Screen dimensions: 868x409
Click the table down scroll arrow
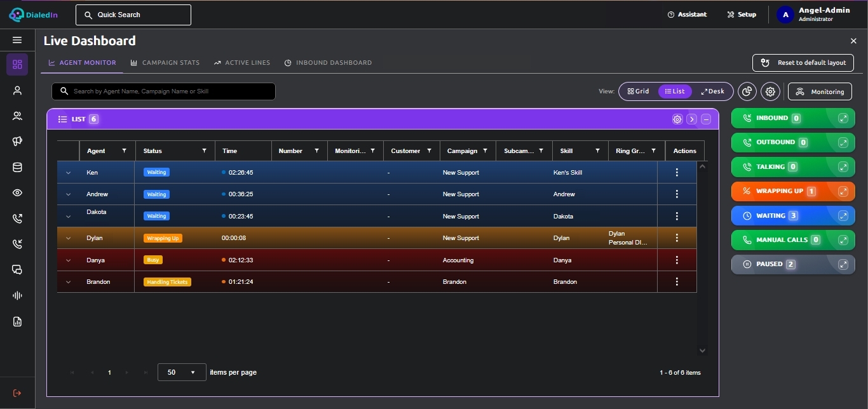tap(702, 350)
